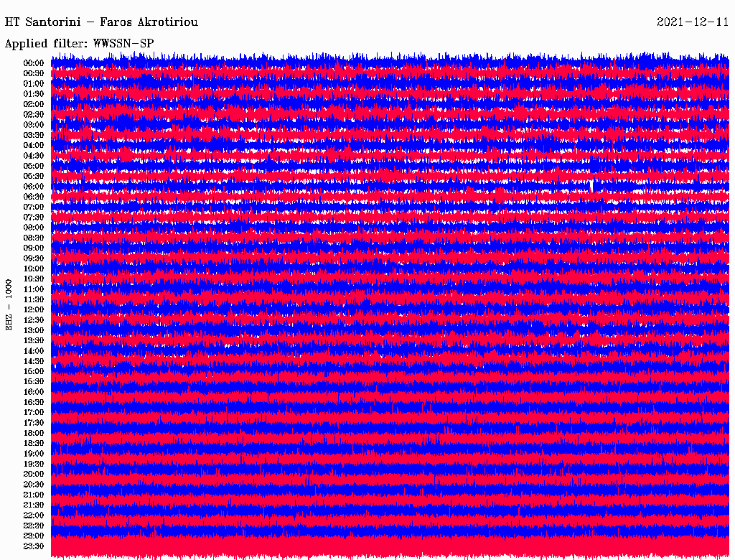
Task: Click the date 2021-12-11 in the header
Action: tap(693, 22)
